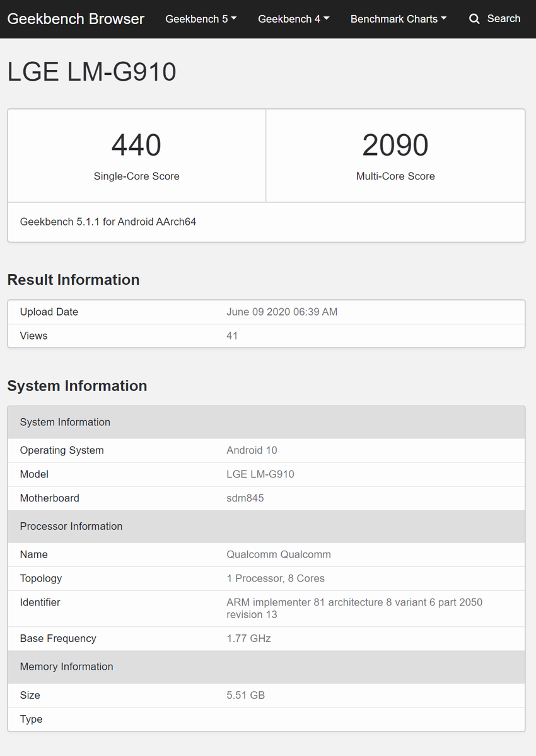Click the Topology row label
This screenshot has width=536, height=756.
(x=41, y=578)
